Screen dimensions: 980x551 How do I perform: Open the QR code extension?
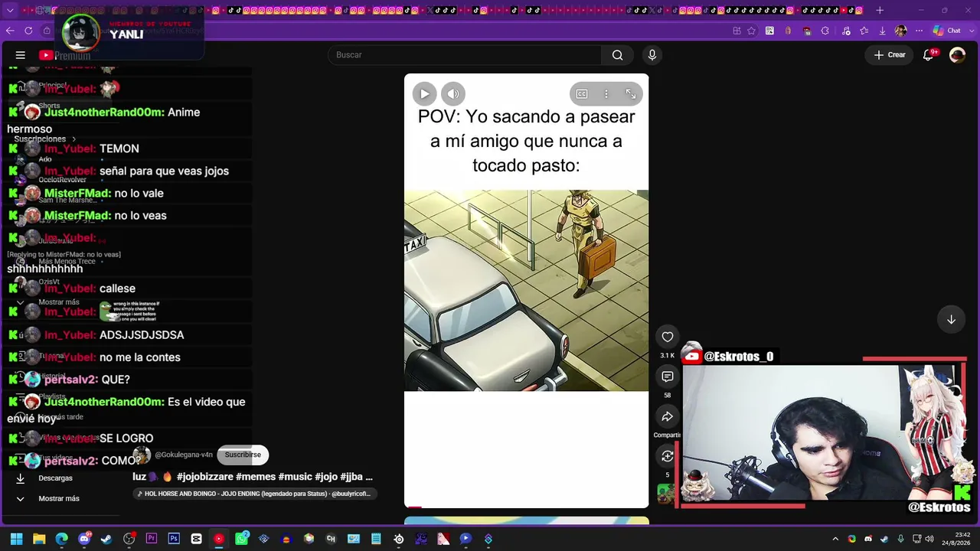[x=769, y=31]
